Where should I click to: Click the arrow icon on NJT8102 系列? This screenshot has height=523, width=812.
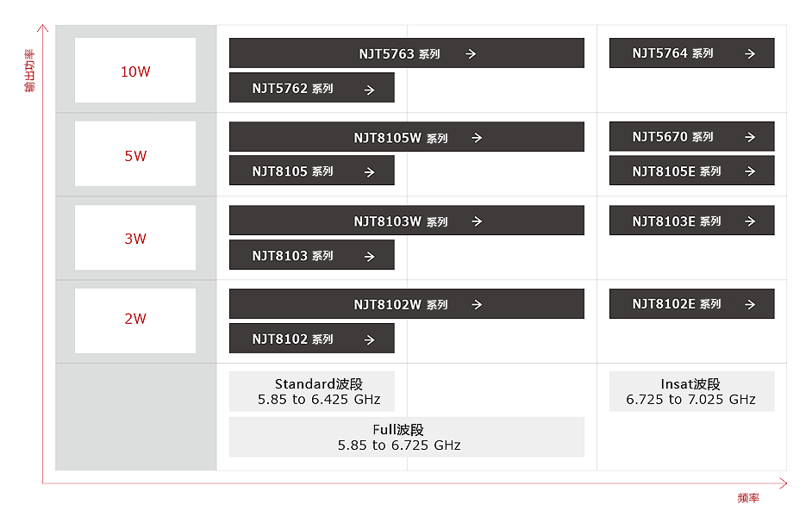pos(369,339)
